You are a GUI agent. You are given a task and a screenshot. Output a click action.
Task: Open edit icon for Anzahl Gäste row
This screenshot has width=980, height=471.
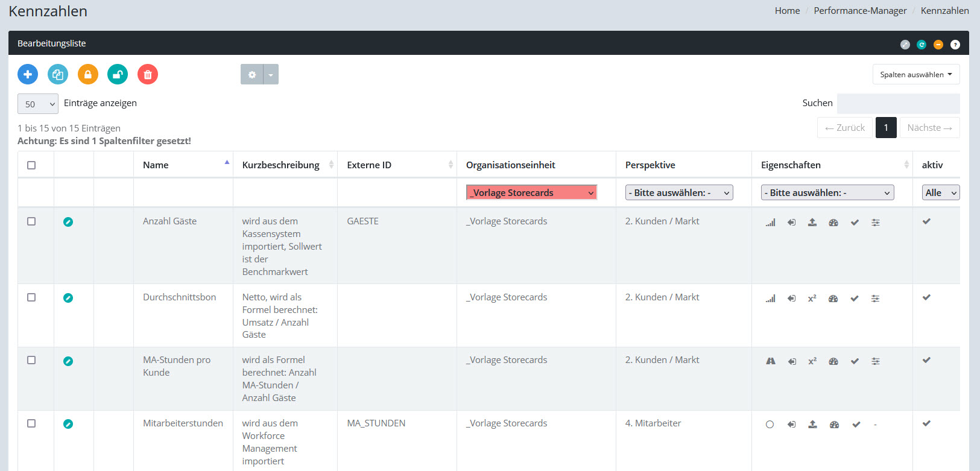68,222
